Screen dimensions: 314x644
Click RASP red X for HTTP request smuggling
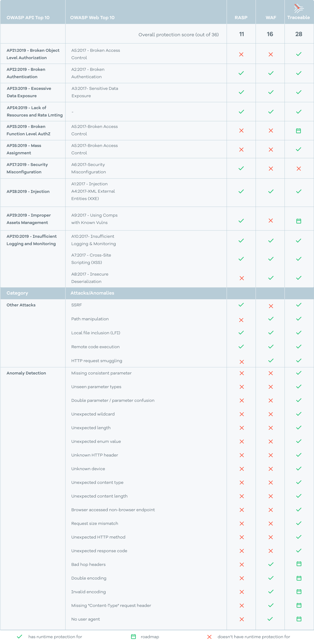click(242, 362)
